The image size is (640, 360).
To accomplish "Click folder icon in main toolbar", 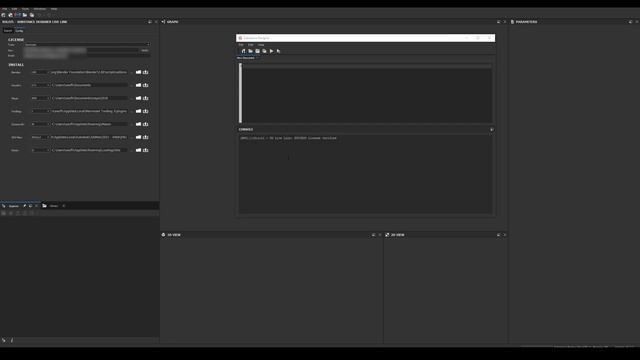I will pyautogui.click(x=24, y=15).
